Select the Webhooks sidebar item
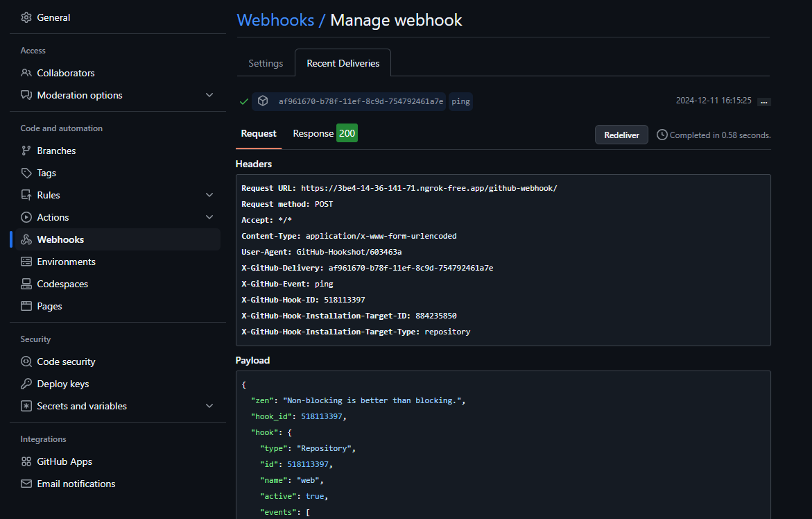This screenshot has width=812, height=519. pyautogui.click(x=118, y=239)
